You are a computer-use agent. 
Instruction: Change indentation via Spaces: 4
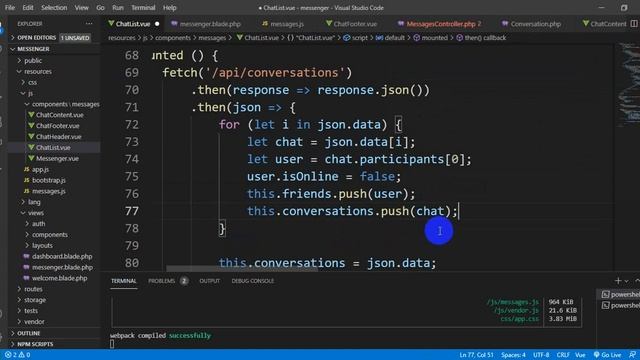tap(513, 355)
